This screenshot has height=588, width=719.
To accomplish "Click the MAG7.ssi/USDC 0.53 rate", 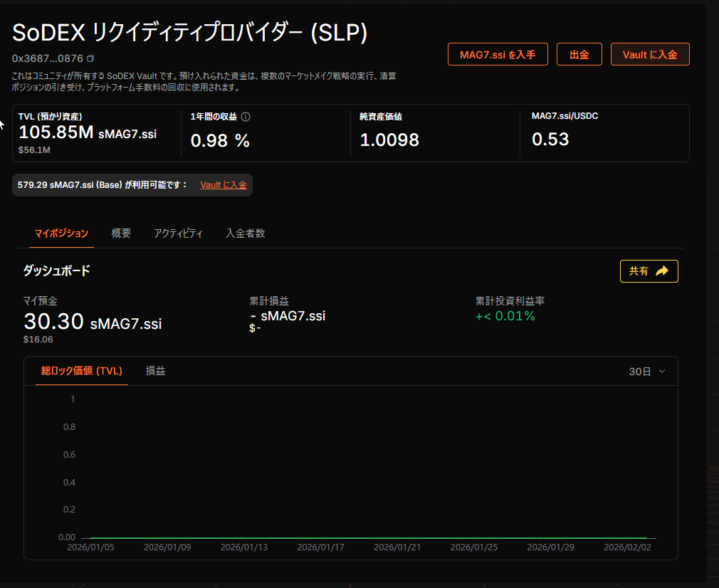I will pyautogui.click(x=550, y=140).
